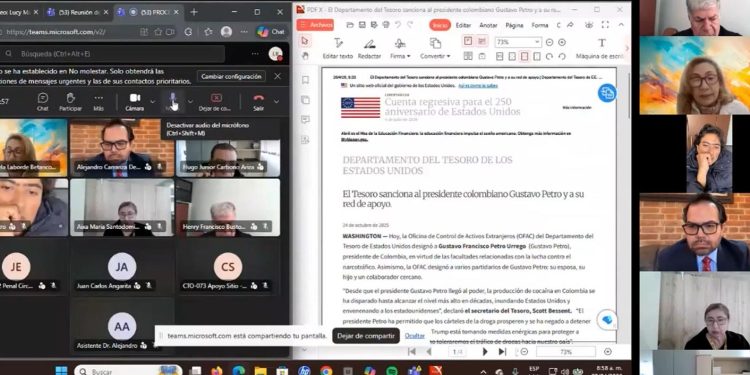Select the Editar ribbon tab
The image size is (750, 375).
click(463, 25)
